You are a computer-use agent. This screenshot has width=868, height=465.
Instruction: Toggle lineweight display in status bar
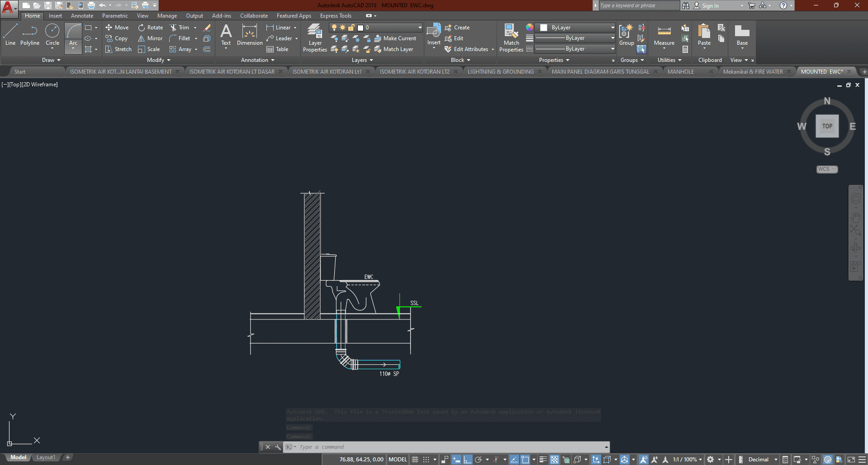tap(543, 460)
